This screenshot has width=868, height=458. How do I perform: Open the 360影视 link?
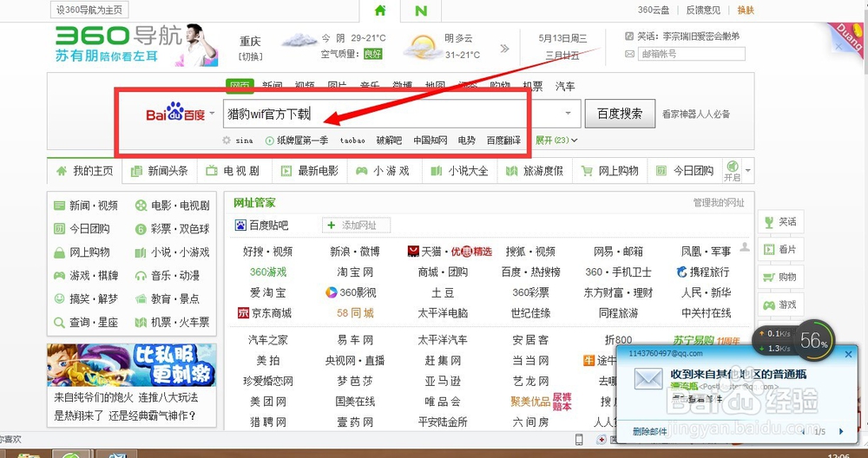[351, 292]
